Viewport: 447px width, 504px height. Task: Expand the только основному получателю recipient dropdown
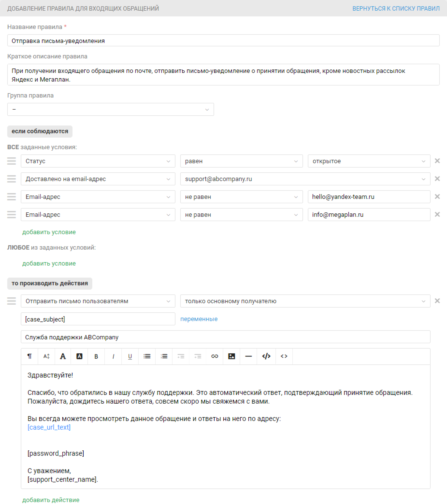coord(305,301)
